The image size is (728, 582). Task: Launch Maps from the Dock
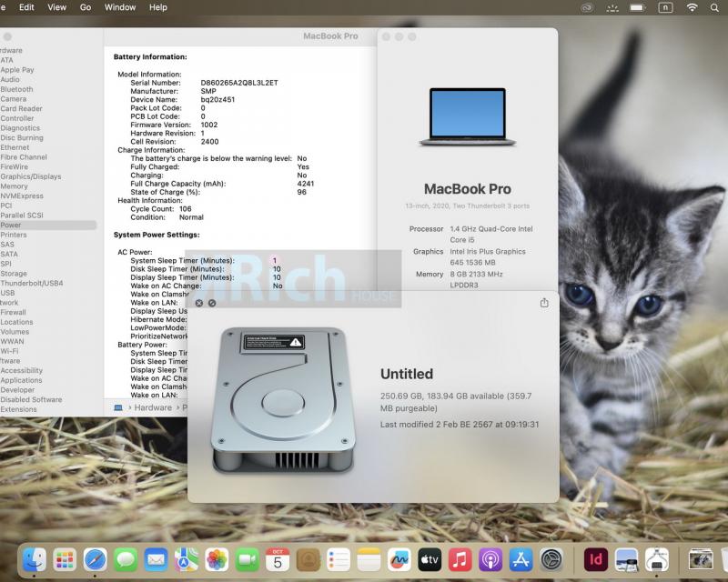[x=187, y=560]
